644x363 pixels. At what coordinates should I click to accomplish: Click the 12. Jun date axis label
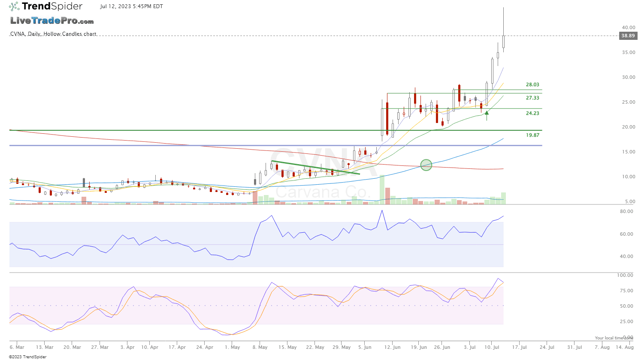[393, 348]
